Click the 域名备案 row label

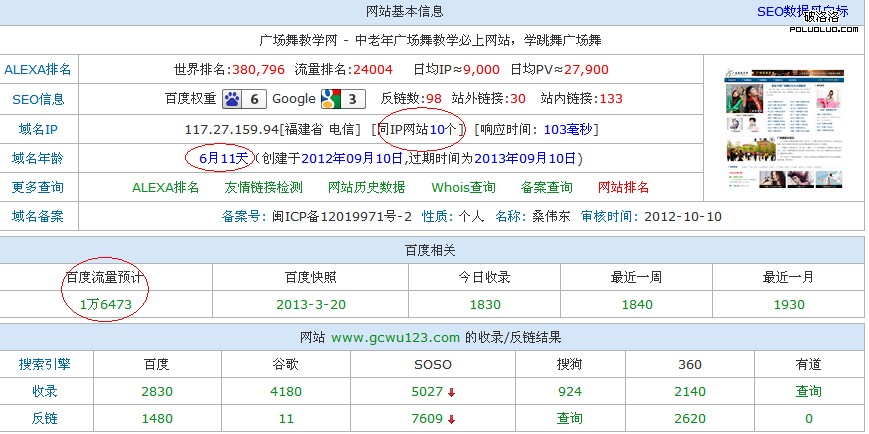coord(38,216)
